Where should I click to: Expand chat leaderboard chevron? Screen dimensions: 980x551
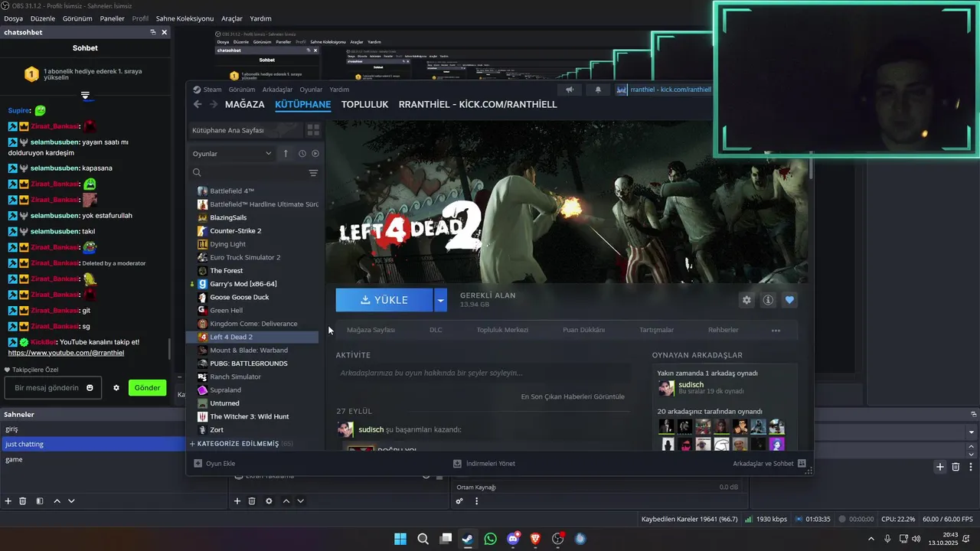85,96
